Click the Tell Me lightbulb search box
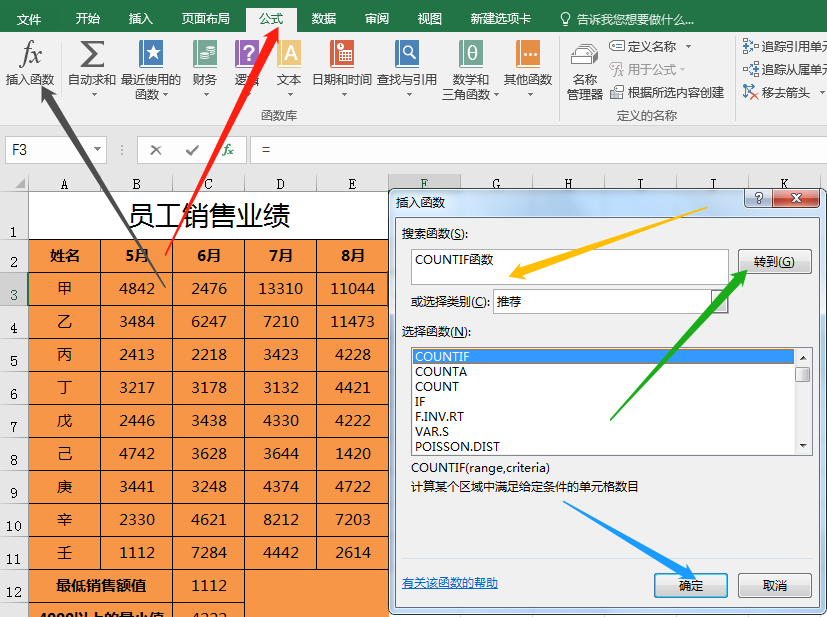The height and width of the screenshot is (617, 827). pyautogui.click(x=627, y=20)
